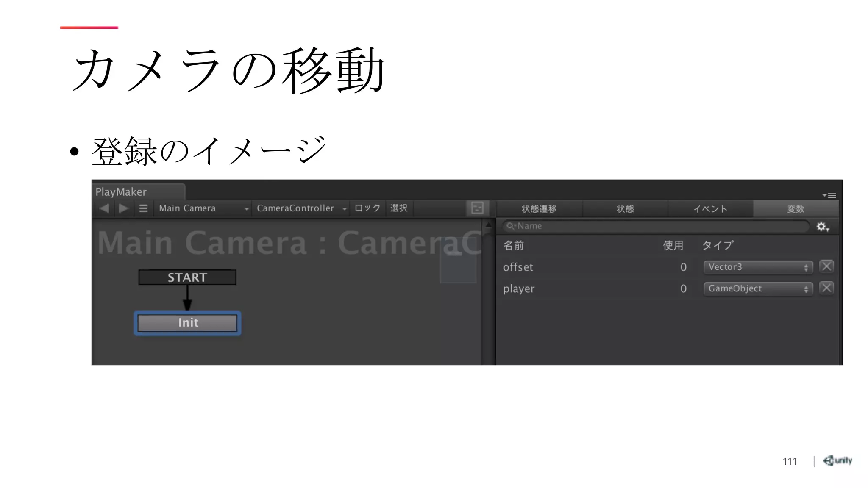Select the Init state node
This screenshot has height=488, width=868.
point(188,323)
